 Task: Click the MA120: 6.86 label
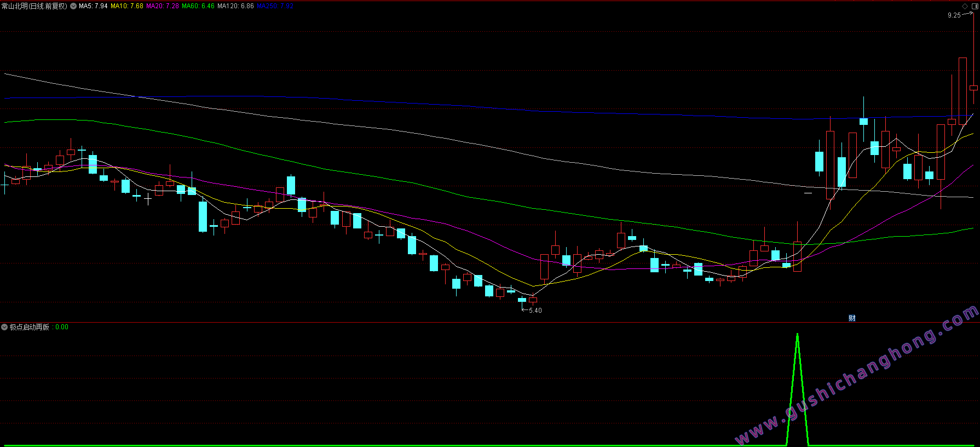235,6
